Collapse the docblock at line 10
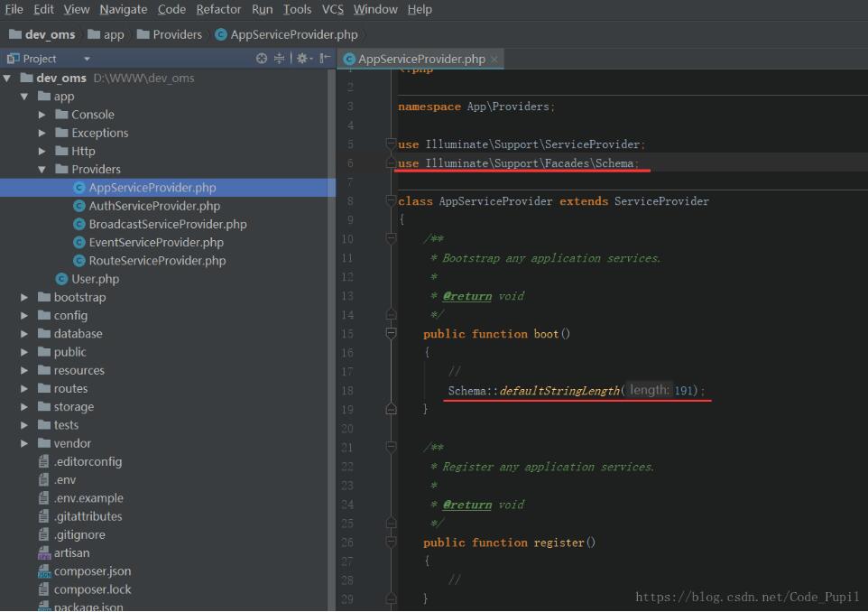Screen dimensions: 868x612 click(391, 238)
